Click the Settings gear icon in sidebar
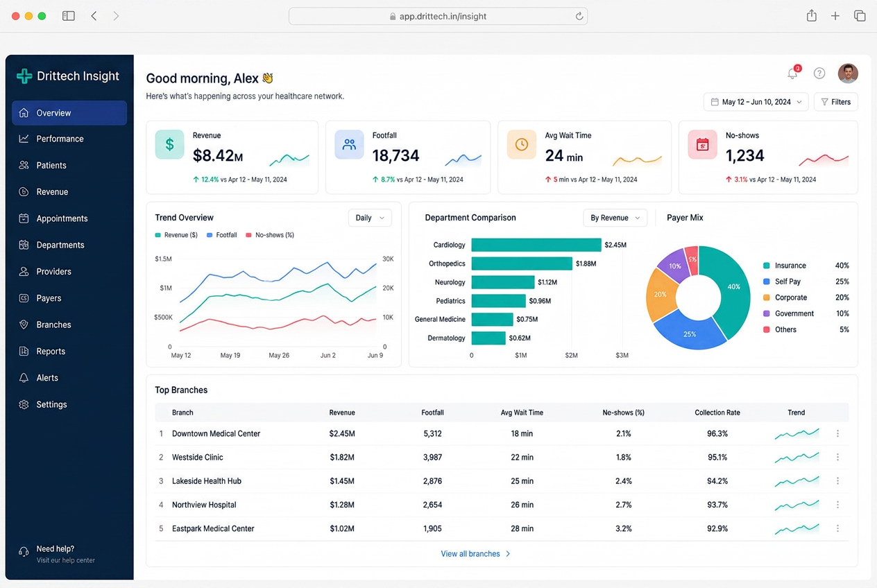 [x=24, y=404]
